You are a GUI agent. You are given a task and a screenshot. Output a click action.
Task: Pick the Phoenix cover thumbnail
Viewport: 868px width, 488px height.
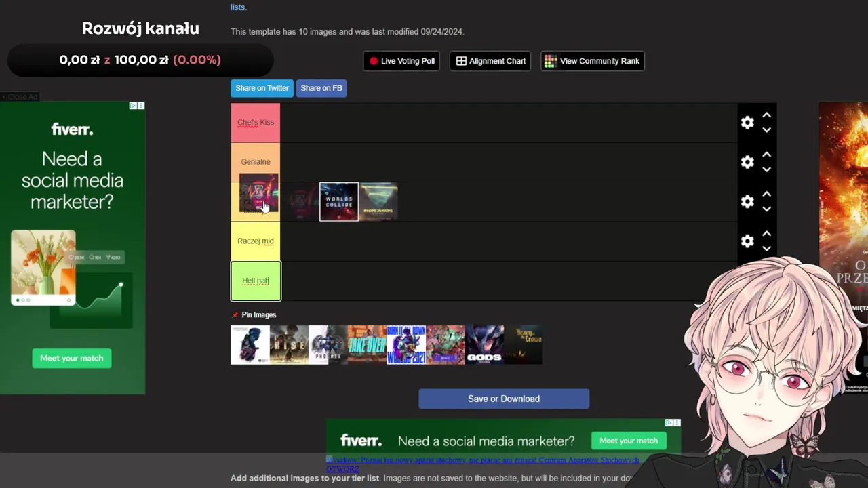point(328,345)
